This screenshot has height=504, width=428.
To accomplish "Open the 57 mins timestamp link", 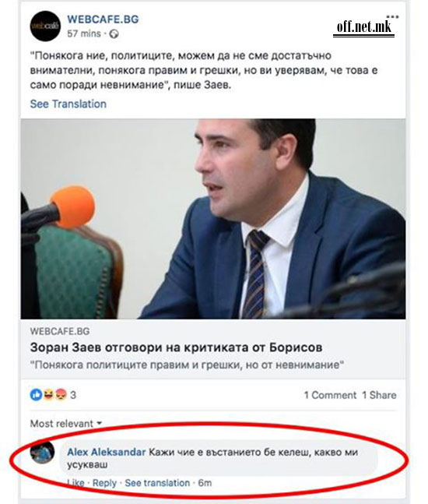I will (84, 33).
